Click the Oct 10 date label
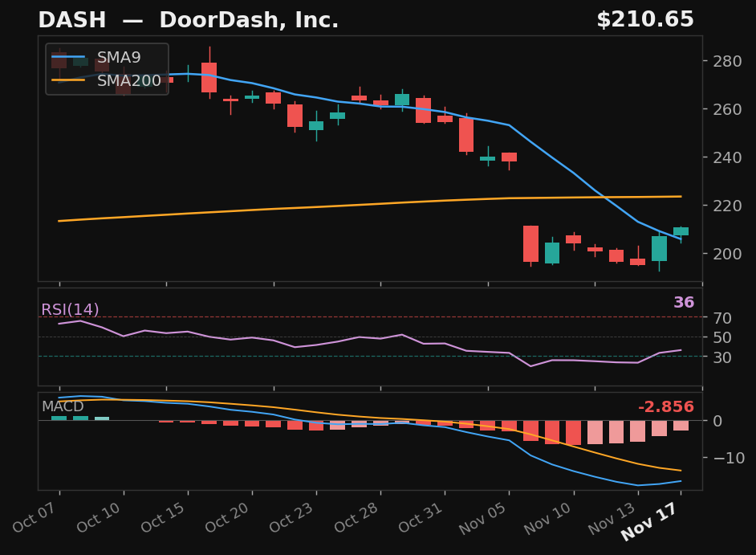This screenshot has height=555, width=756. pos(99,517)
